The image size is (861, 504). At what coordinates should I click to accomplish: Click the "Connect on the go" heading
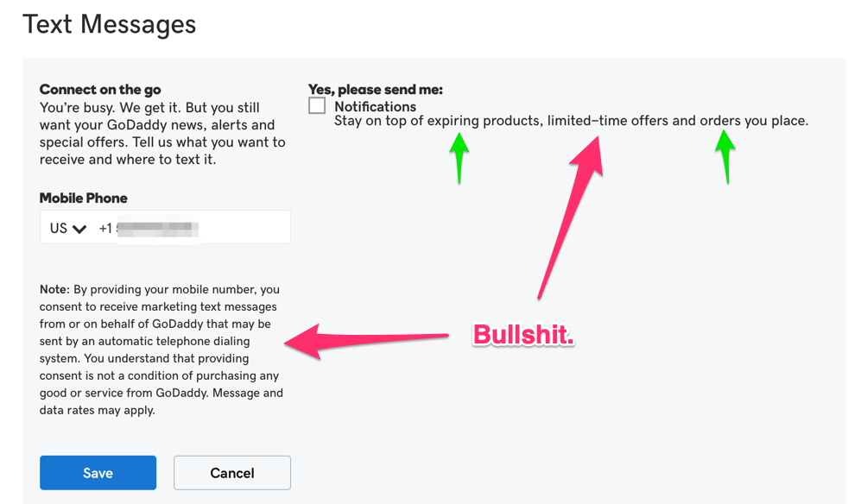pos(100,90)
